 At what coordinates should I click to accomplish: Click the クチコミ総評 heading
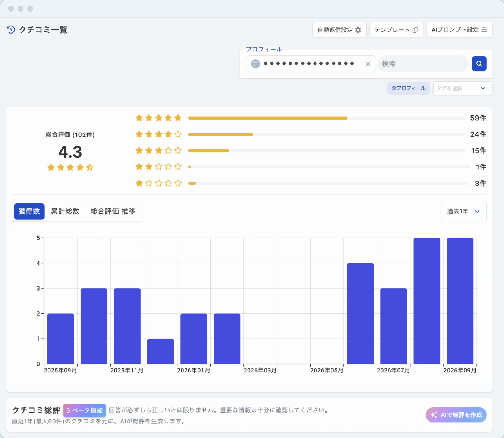pos(36,410)
